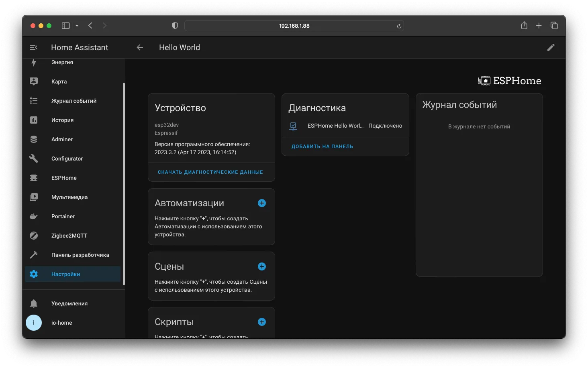This screenshot has width=588, height=368.
Task: Click ДОБАВИТЬ НА ПАНЕЛЬ button
Action: [323, 146]
